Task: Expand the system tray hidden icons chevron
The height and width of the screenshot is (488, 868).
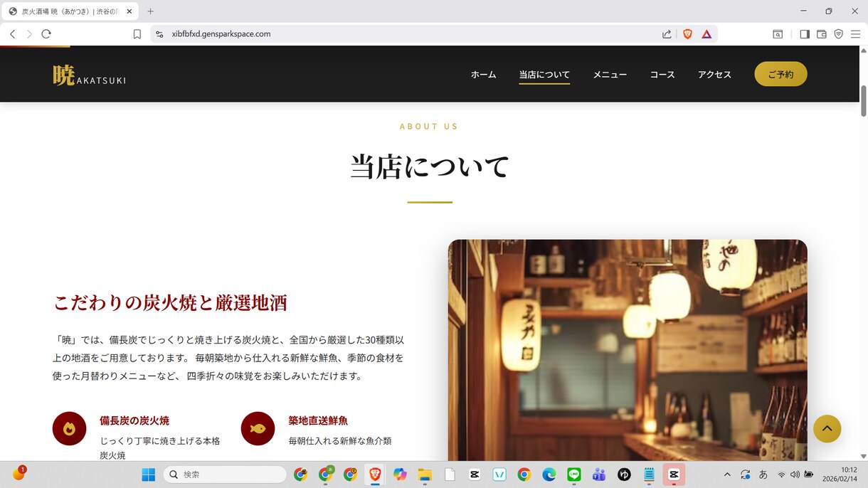Action: [727, 474]
